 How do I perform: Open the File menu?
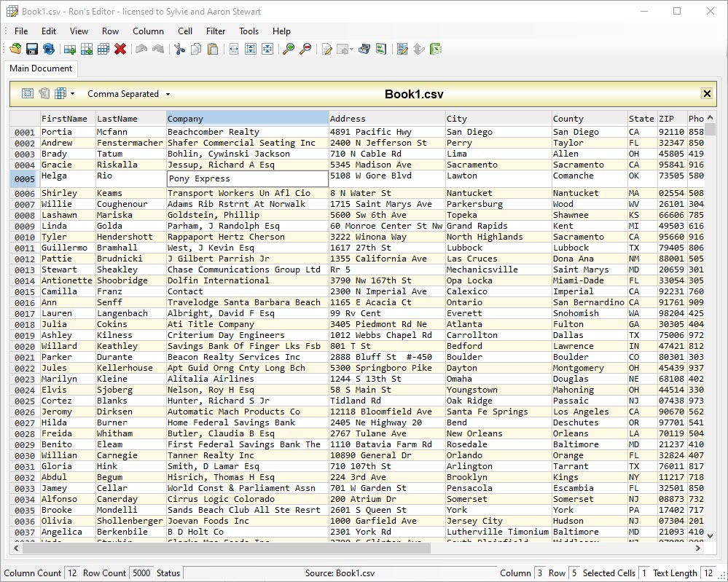(21, 31)
